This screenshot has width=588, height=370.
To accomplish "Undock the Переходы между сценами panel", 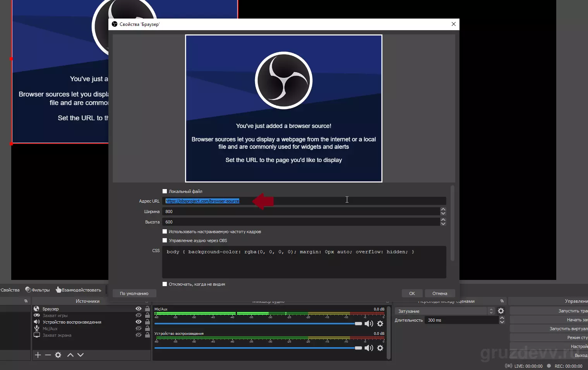I will tap(502, 301).
